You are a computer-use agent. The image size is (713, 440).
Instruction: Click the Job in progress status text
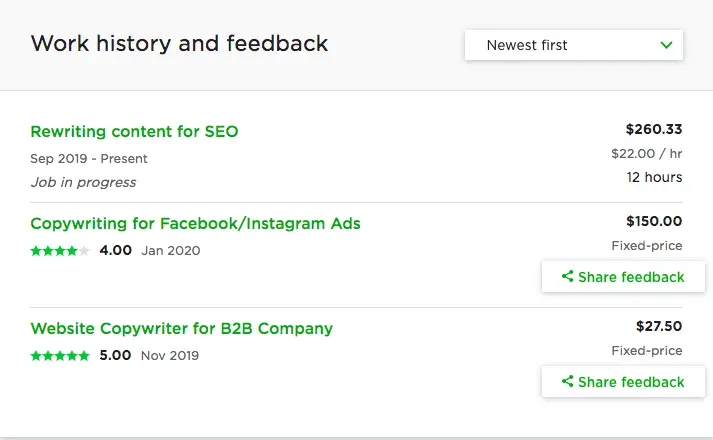click(83, 182)
